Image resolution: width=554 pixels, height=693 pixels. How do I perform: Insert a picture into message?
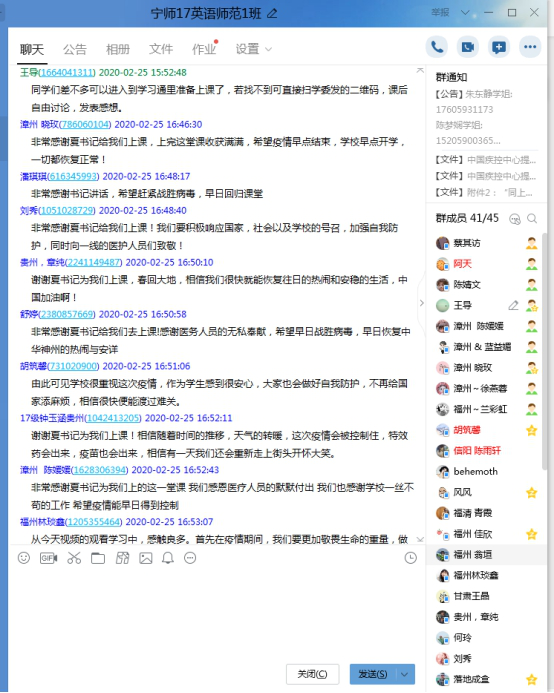(146, 558)
